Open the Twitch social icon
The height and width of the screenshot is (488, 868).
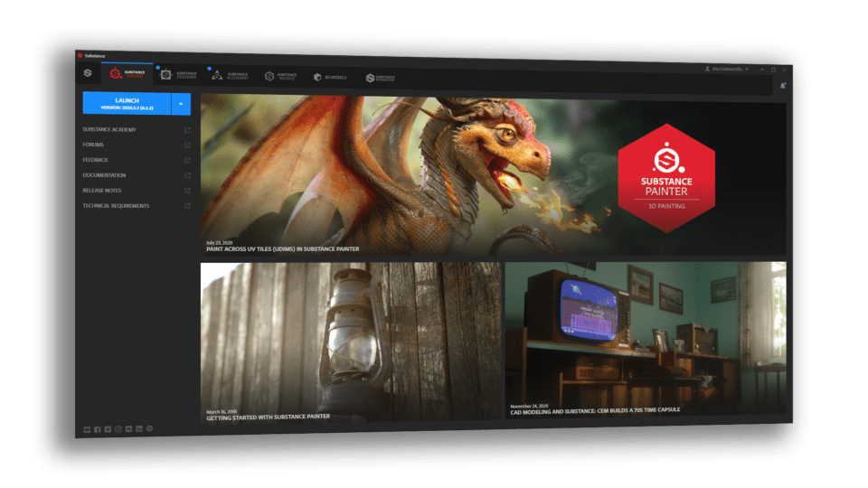pos(129,428)
